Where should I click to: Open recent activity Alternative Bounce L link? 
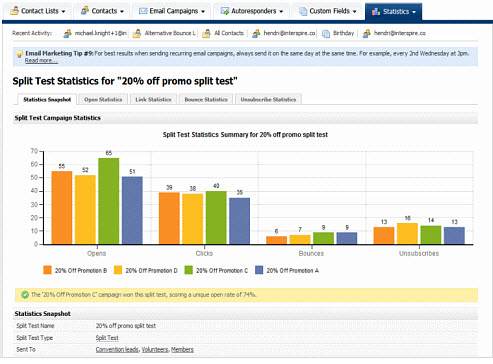pyautogui.click(x=170, y=33)
